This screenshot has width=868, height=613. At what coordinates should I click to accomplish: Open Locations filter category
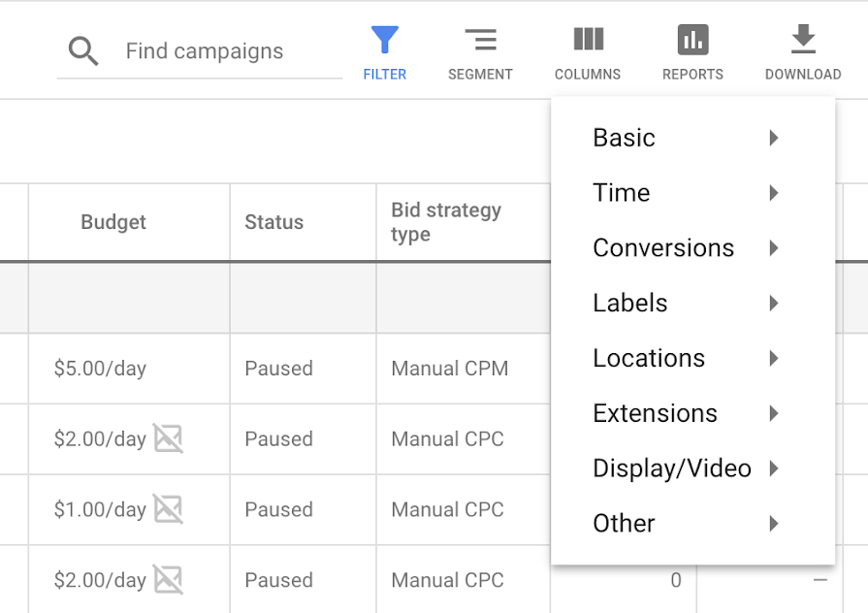649,358
